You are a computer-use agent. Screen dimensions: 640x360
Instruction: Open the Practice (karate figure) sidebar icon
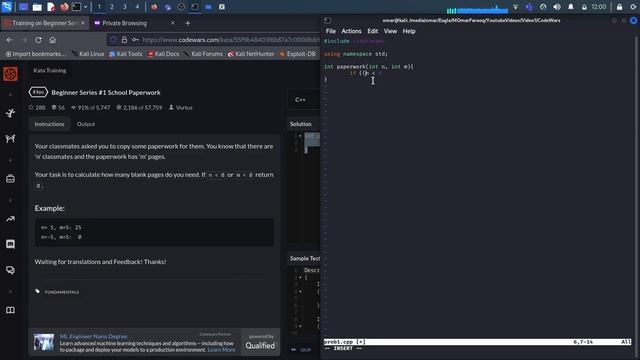click(x=10, y=113)
